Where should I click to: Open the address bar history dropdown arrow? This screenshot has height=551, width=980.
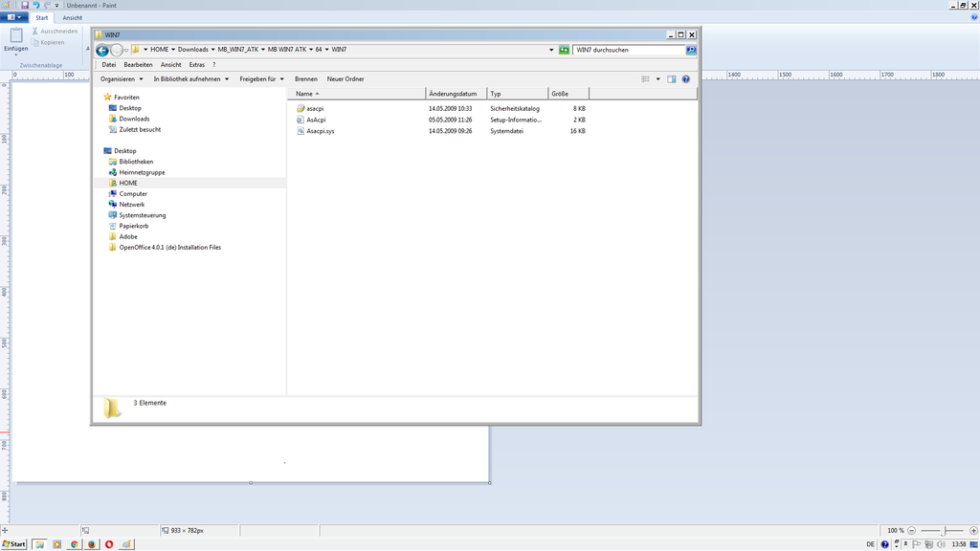[x=551, y=50]
